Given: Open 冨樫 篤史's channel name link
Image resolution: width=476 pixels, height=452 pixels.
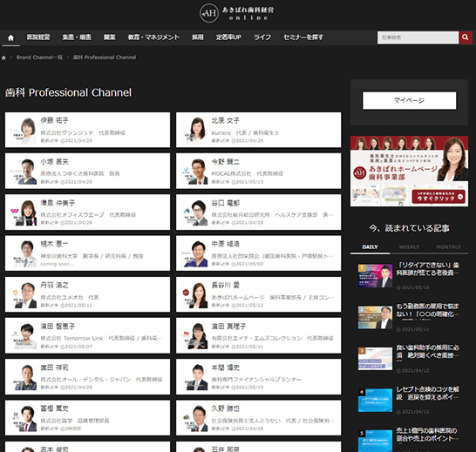Looking at the screenshot, I should tap(55, 408).
